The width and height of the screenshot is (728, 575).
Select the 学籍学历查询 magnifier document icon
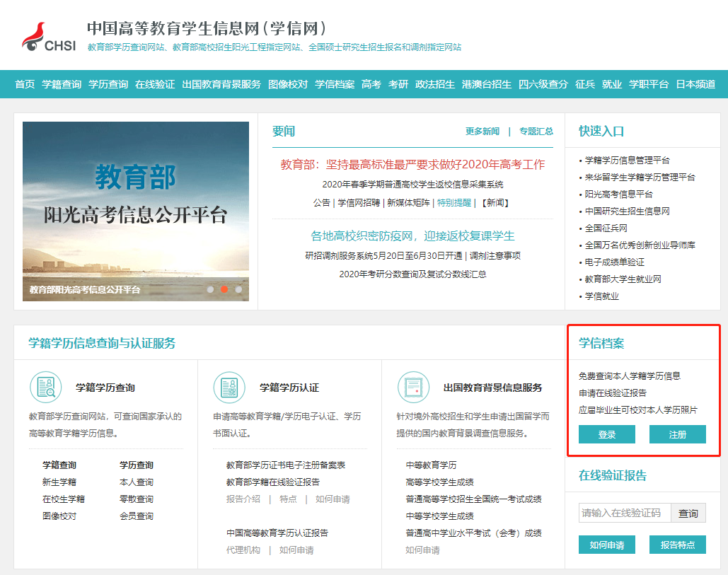pos(45,387)
